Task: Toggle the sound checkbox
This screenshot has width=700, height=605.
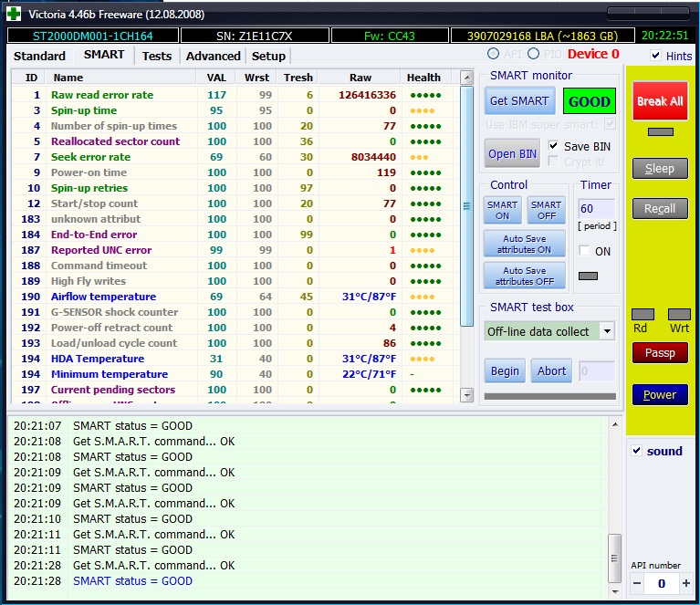Action: (637, 451)
